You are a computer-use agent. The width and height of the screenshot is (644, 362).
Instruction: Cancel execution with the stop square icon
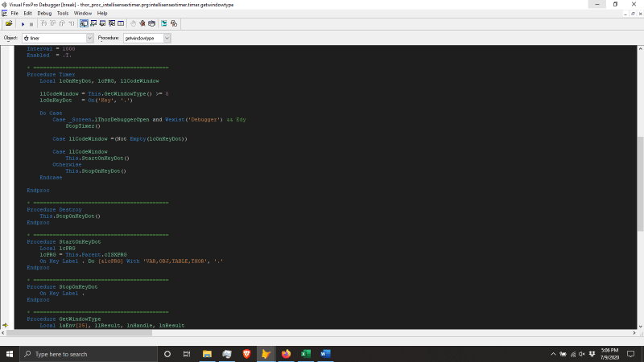point(31,24)
